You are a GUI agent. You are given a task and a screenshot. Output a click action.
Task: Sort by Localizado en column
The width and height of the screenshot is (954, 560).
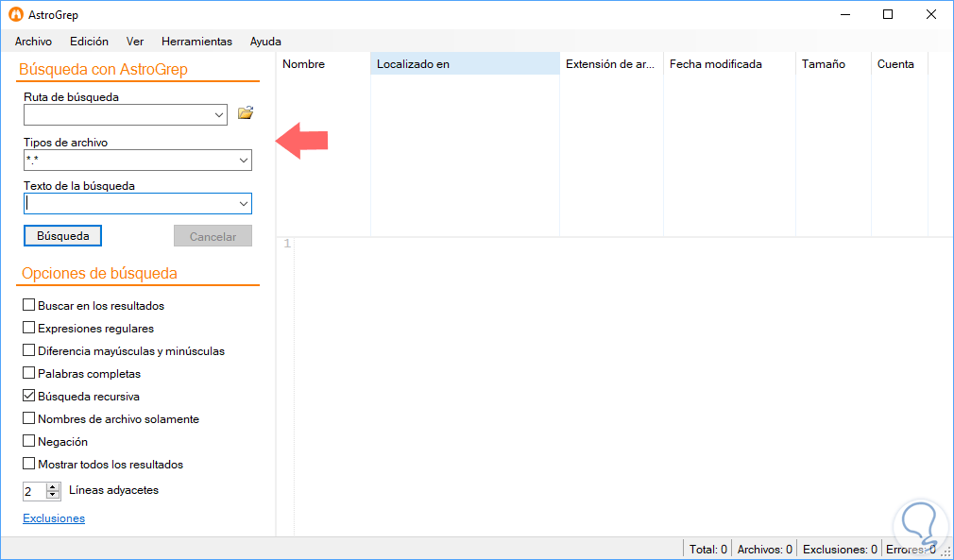point(465,64)
